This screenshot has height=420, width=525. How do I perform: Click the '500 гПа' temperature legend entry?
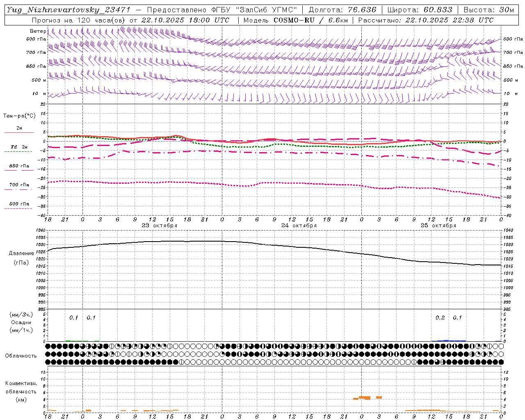click(x=19, y=204)
